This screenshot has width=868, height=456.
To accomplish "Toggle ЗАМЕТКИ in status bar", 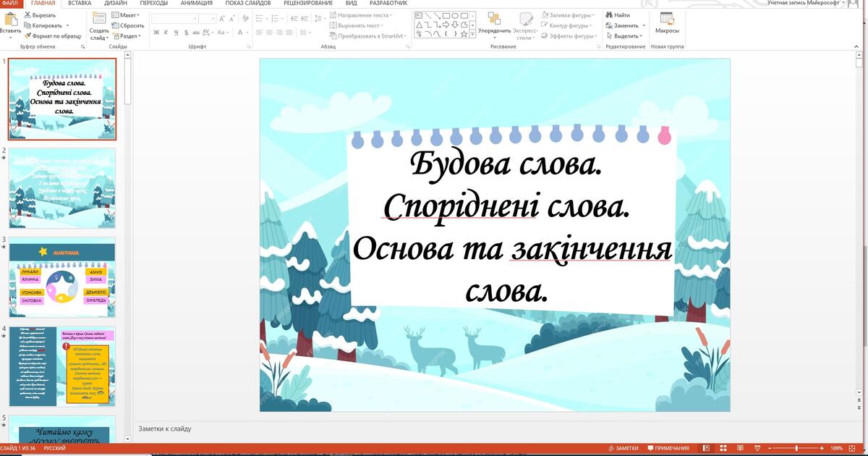I will [x=623, y=449].
